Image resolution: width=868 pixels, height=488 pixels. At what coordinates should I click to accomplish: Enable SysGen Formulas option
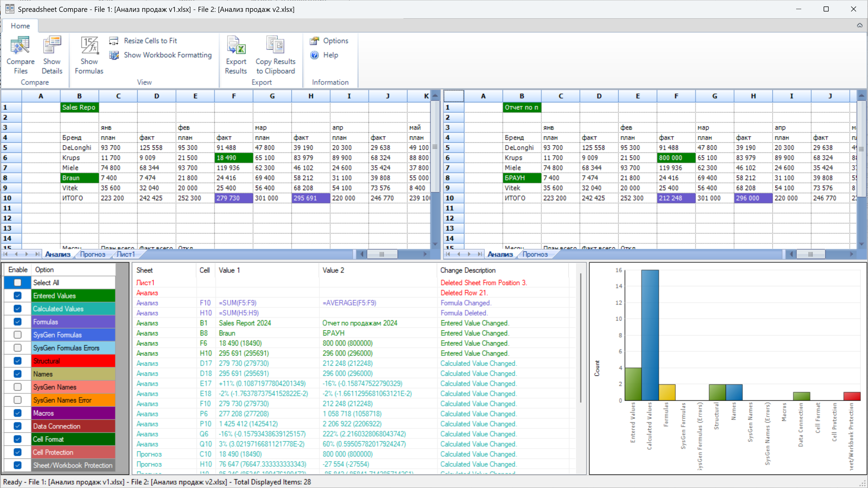pos(18,335)
